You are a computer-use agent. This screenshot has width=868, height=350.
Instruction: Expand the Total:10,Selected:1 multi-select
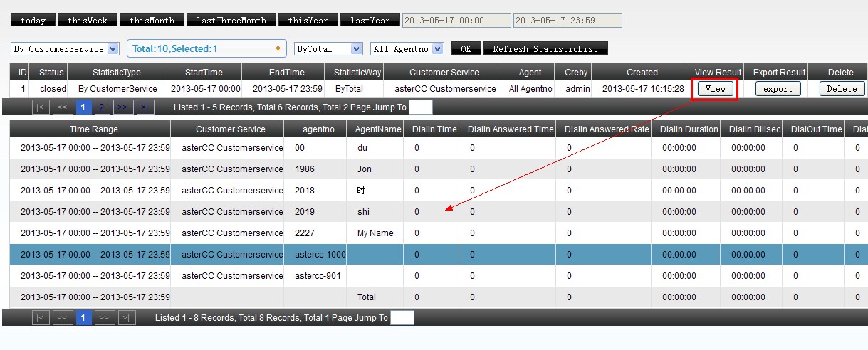206,48
